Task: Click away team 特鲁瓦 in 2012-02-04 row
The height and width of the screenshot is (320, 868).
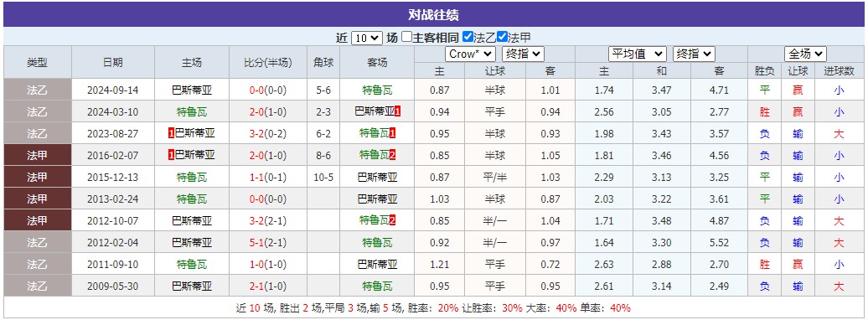Action: (378, 242)
